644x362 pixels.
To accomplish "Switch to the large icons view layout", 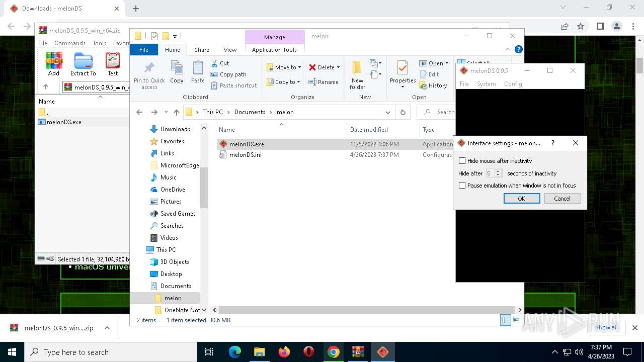I will [x=517, y=320].
